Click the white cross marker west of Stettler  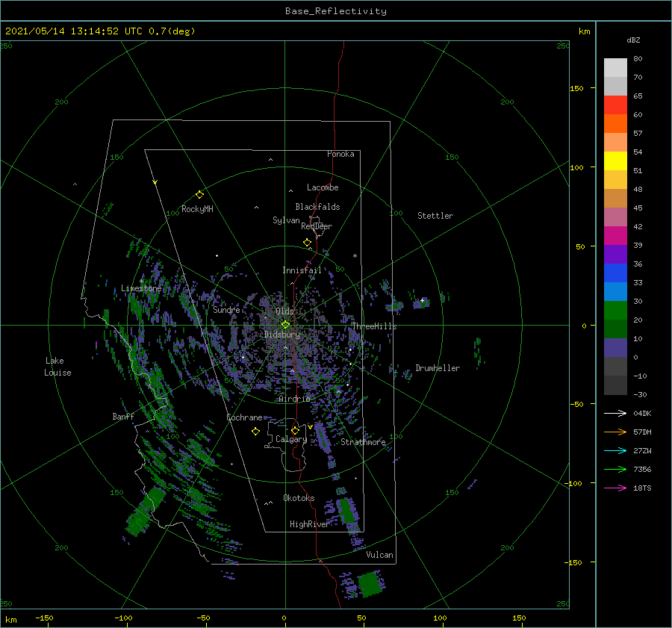tap(422, 300)
